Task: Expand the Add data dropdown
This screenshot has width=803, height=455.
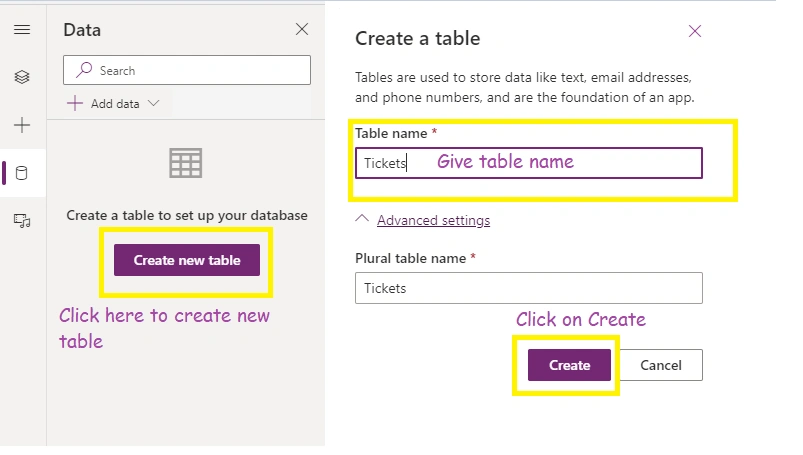Action: tap(154, 104)
